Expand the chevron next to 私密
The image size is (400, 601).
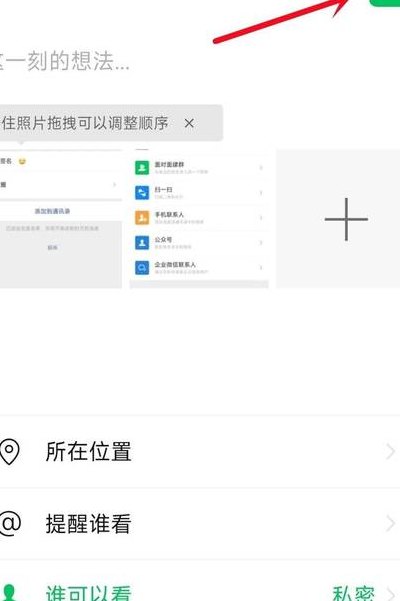point(390,594)
